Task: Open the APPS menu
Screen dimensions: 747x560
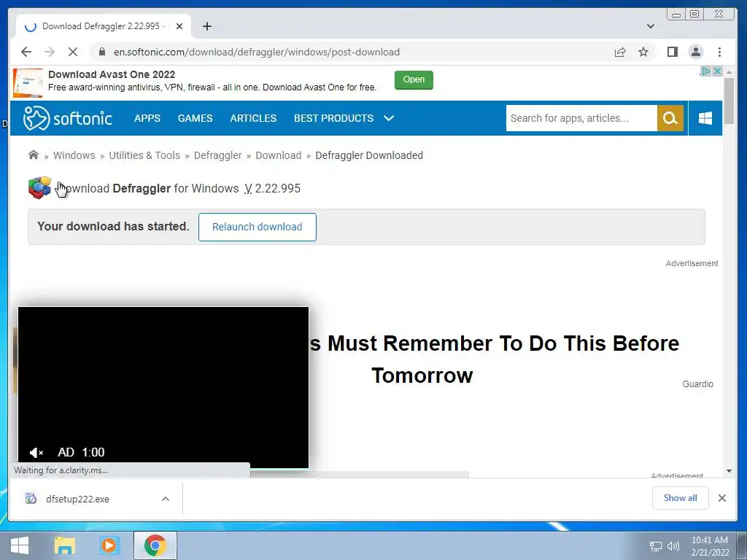Action: click(147, 118)
